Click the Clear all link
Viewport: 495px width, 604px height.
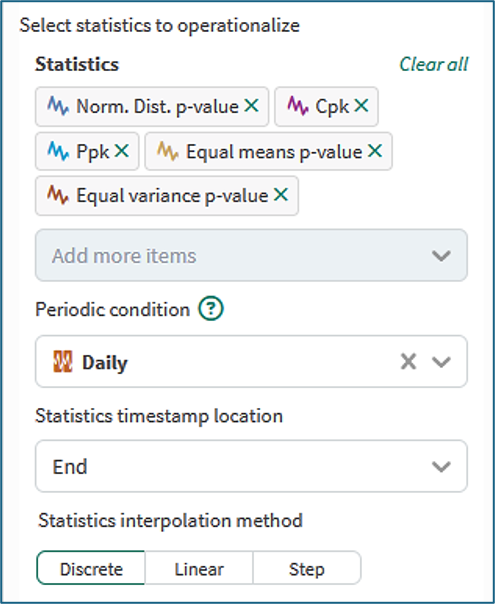coord(434,64)
